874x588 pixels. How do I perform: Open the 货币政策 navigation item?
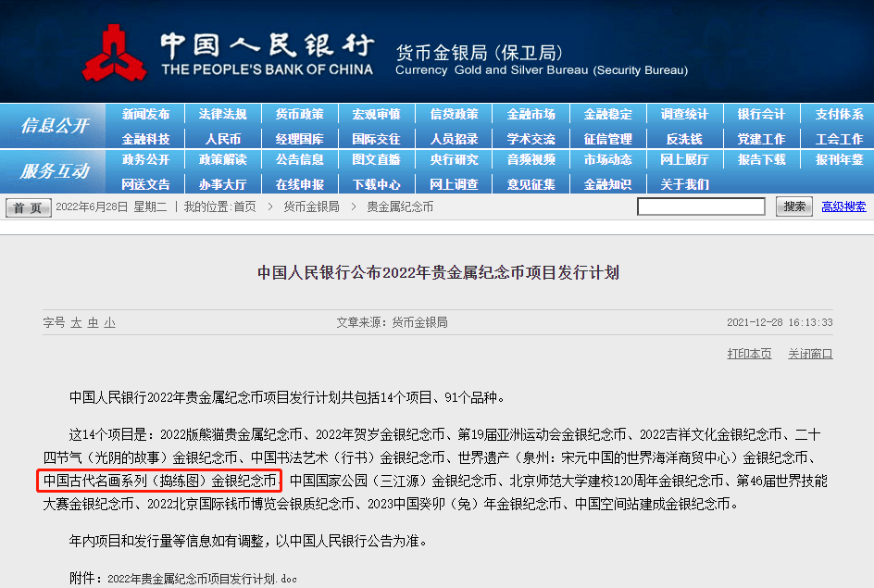(299, 115)
